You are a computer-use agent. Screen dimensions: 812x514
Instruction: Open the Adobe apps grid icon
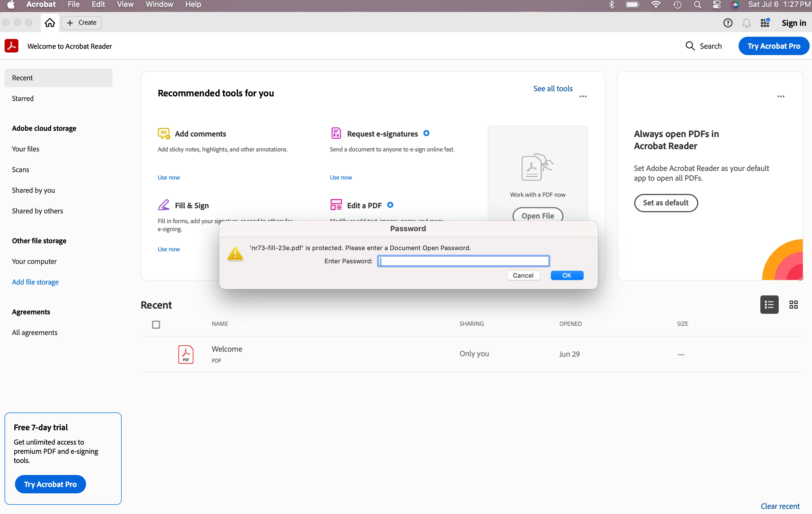point(765,23)
